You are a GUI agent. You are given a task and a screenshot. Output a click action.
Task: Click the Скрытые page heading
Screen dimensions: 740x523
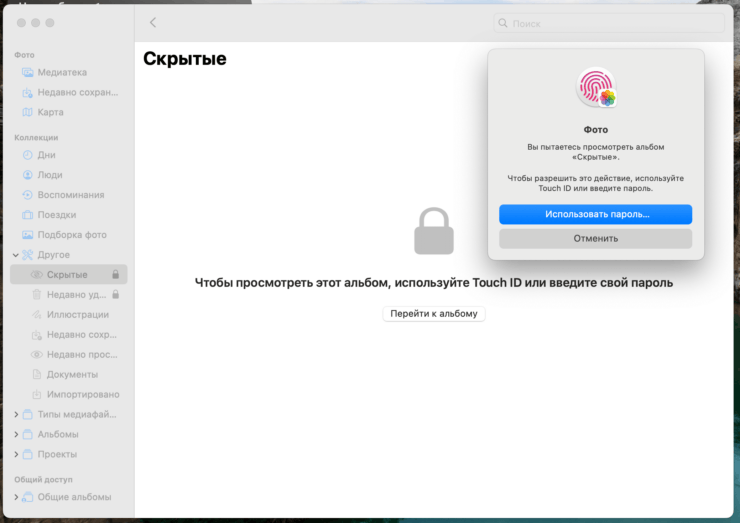tap(185, 59)
